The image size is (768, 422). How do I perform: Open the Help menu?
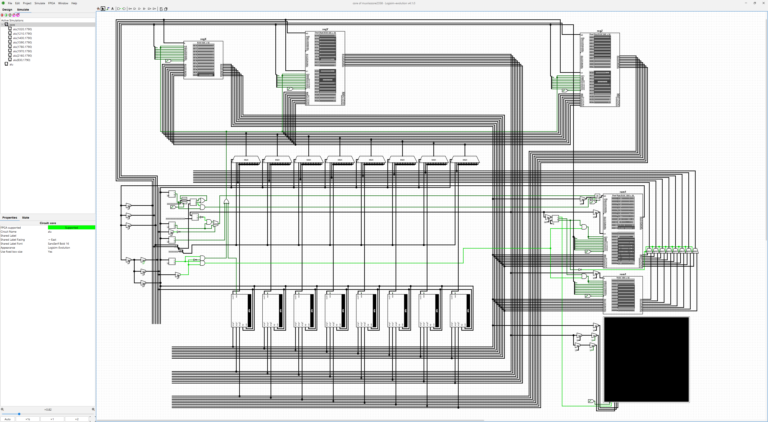pyautogui.click(x=74, y=3)
